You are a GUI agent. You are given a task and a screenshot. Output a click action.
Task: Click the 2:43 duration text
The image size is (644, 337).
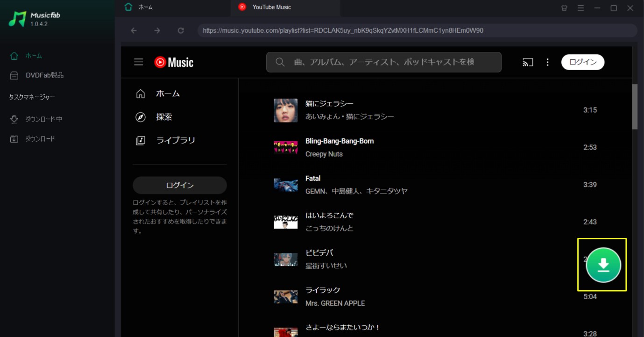590,222
